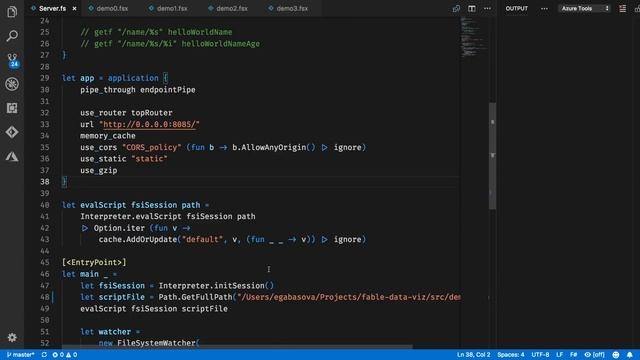Image resolution: width=640 pixels, height=360 pixels.
Task: Click "evalScript fsiSession scriptFile" on line 49
Action: point(154,309)
